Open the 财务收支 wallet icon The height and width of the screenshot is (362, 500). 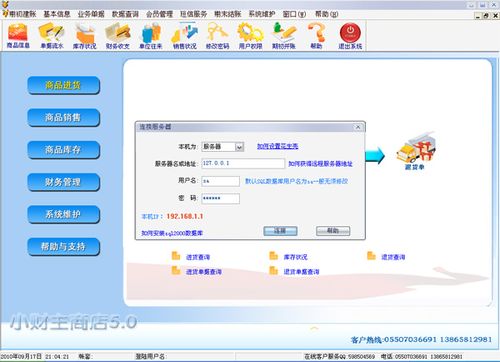tap(118, 36)
